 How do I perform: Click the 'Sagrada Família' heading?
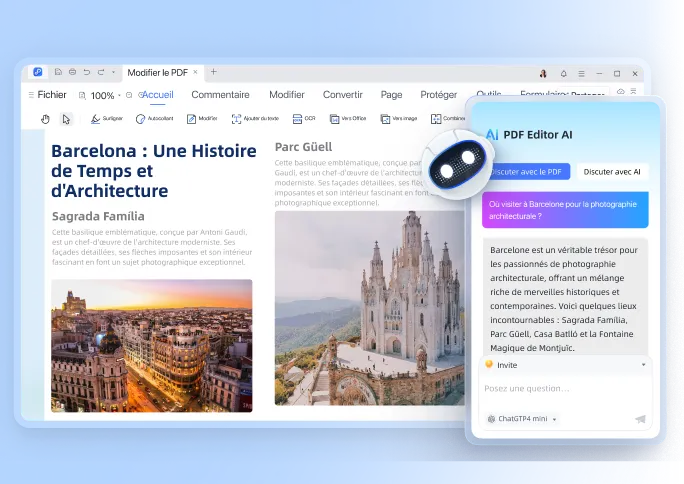98,216
